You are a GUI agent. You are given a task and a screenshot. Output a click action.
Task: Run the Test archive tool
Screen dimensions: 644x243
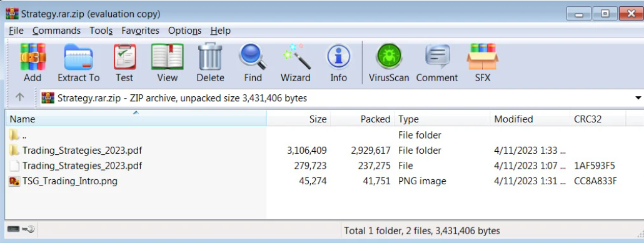click(x=124, y=63)
